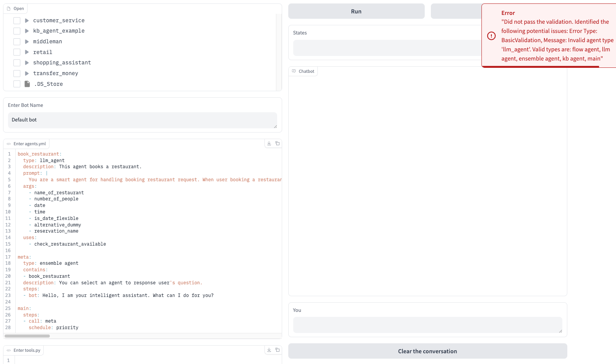Click the Run button

356,11
